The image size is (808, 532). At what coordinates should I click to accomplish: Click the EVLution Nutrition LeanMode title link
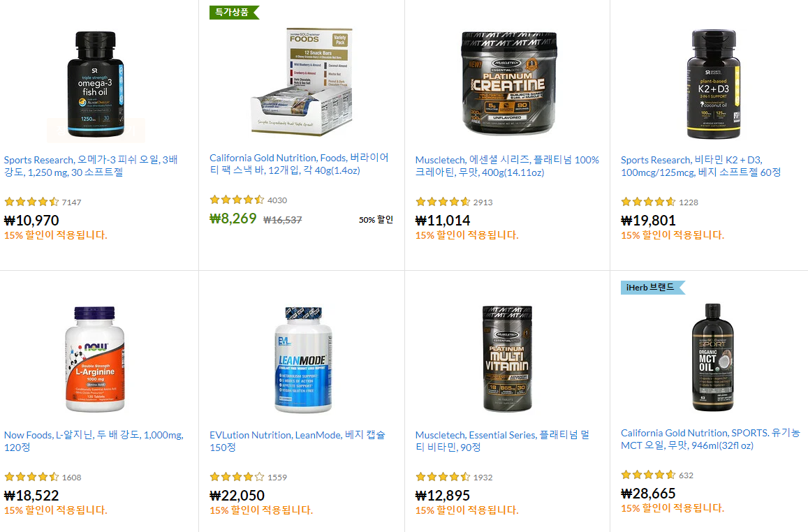pyautogui.click(x=298, y=441)
